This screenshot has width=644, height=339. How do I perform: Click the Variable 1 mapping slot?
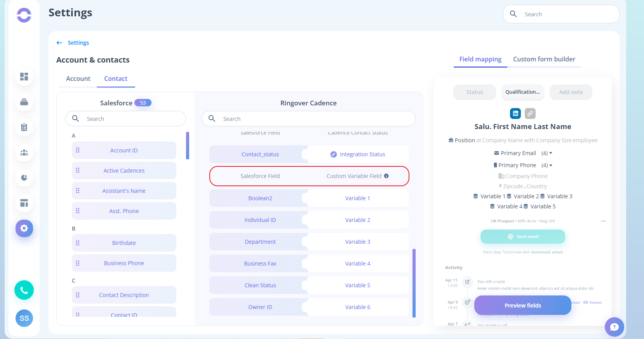[357, 198]
